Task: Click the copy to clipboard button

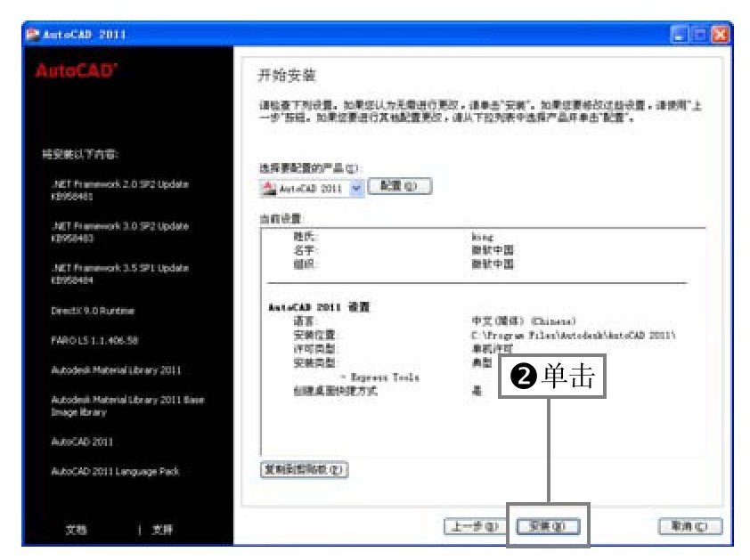Action: click(305, 469)
